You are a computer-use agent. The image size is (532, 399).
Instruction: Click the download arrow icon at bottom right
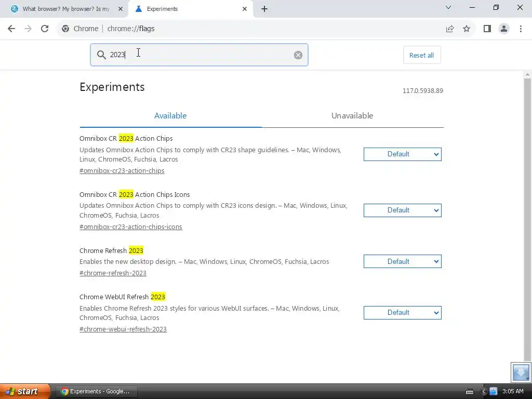click(521, 372)
